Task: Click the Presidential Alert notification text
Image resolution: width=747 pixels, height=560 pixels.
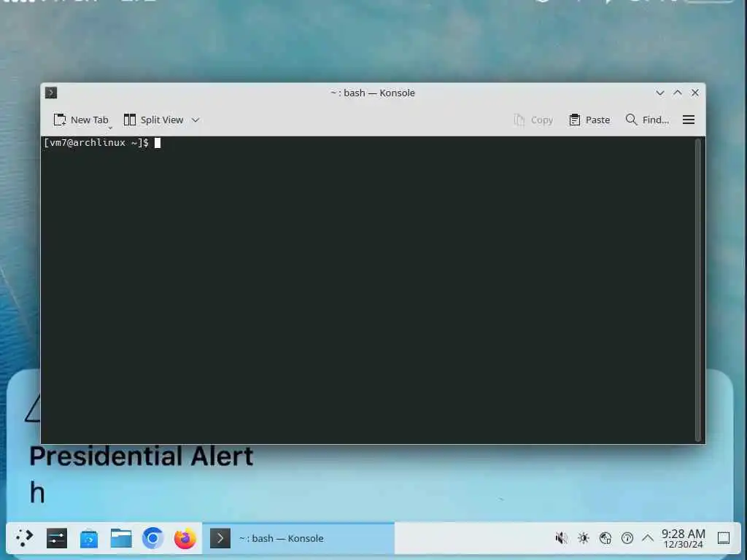Action: click(142, 456)
